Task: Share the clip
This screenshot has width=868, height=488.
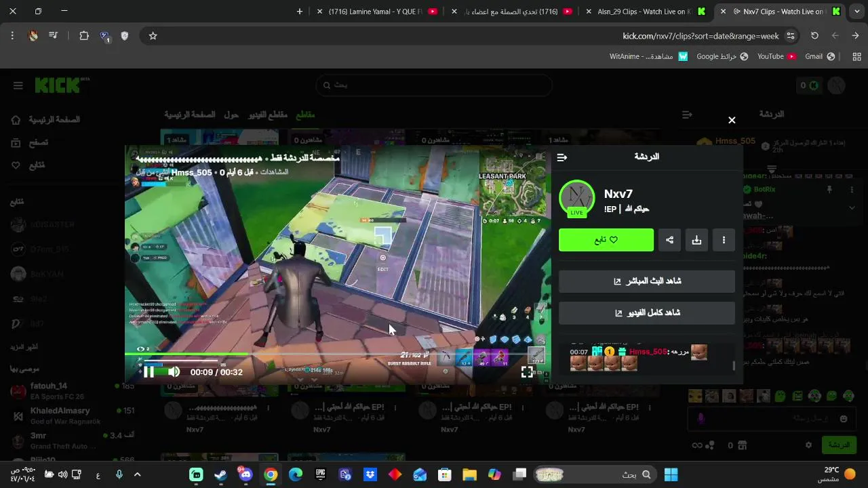Action: pyautogui.click(x=669, y=240)
